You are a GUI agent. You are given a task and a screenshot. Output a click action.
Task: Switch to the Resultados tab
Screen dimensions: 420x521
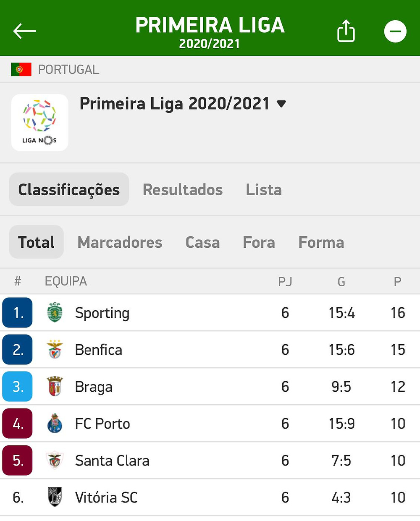(183, 190)
